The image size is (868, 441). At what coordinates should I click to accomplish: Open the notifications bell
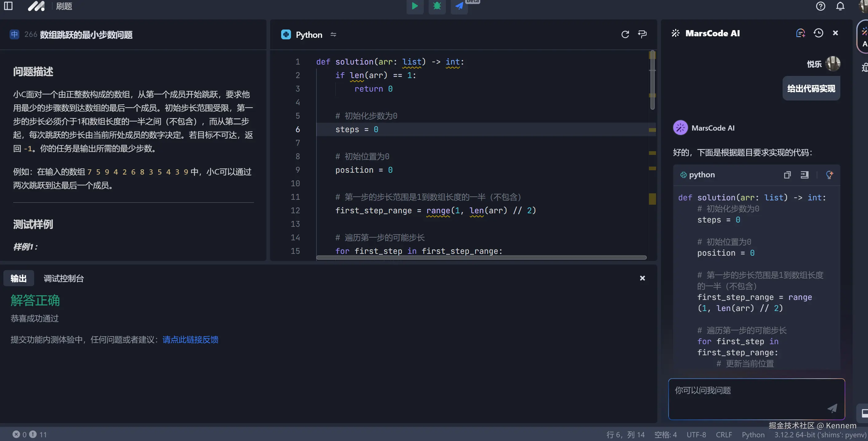(x=840, y=6)
